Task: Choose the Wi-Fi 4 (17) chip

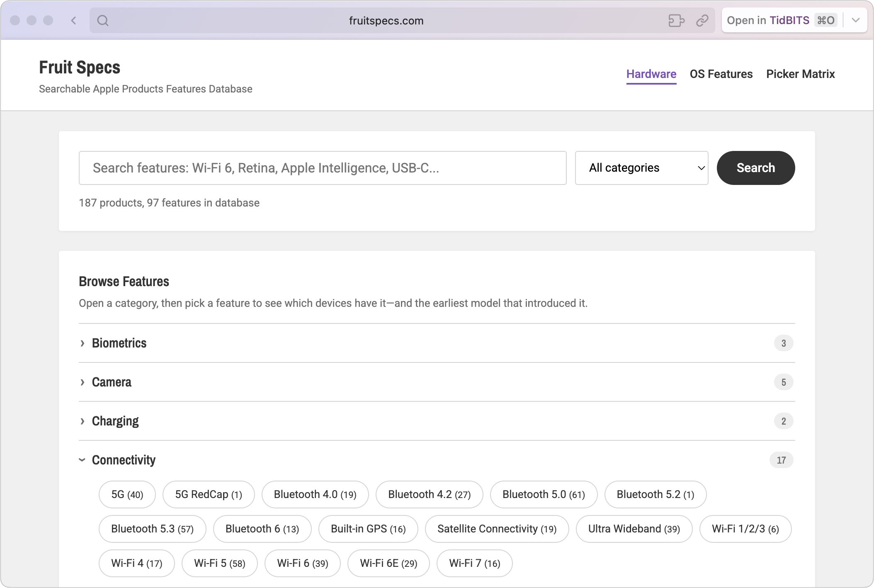Action: (136, 564)
